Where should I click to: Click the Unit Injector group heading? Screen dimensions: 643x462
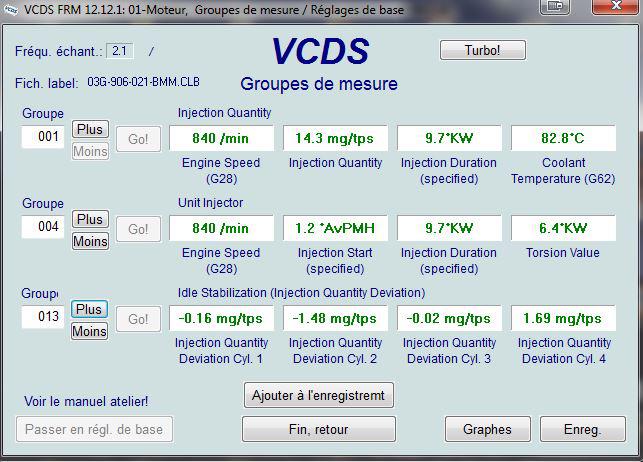pyautogui.click(x=210, y=203)
